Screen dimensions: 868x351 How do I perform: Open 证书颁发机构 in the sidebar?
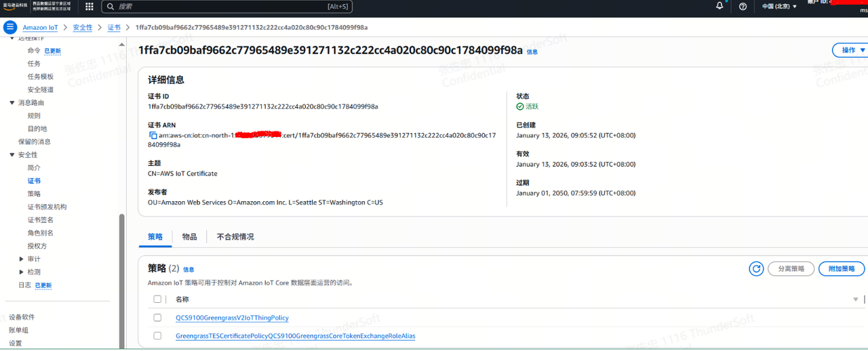[x=47, y=207]
